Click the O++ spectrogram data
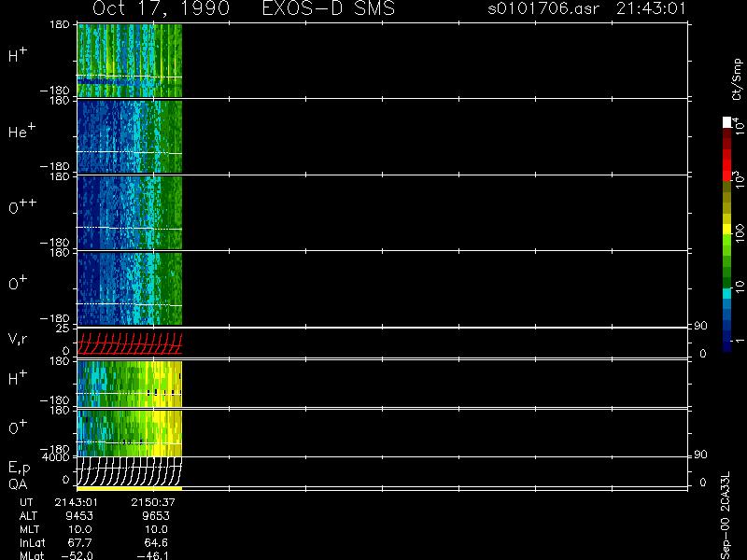 tap(130, 213)
